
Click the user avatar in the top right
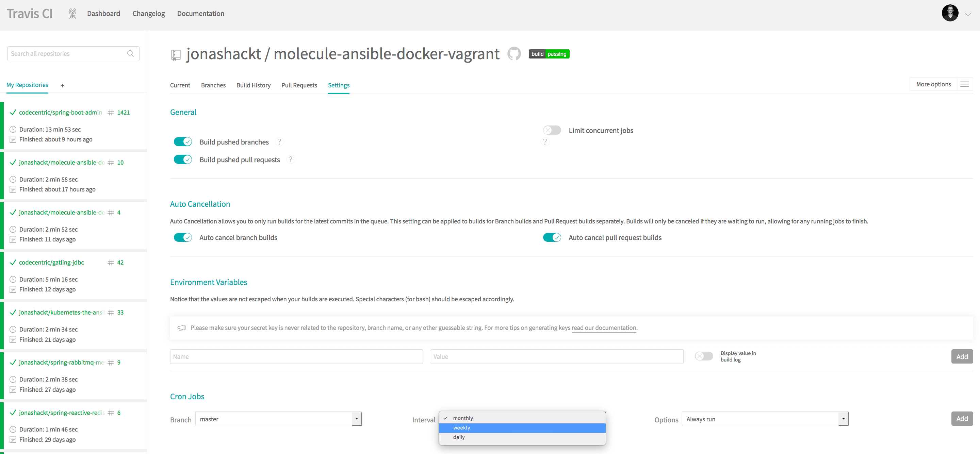coord(950,13)
